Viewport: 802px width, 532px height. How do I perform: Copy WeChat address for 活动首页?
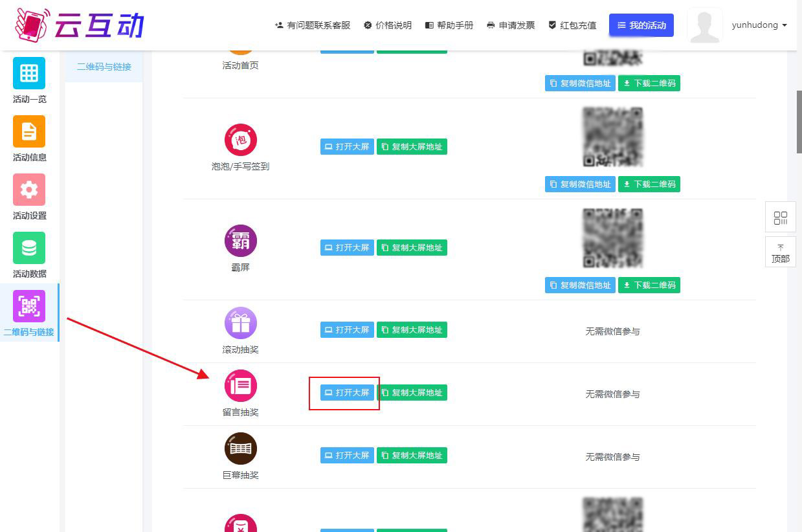580,83
